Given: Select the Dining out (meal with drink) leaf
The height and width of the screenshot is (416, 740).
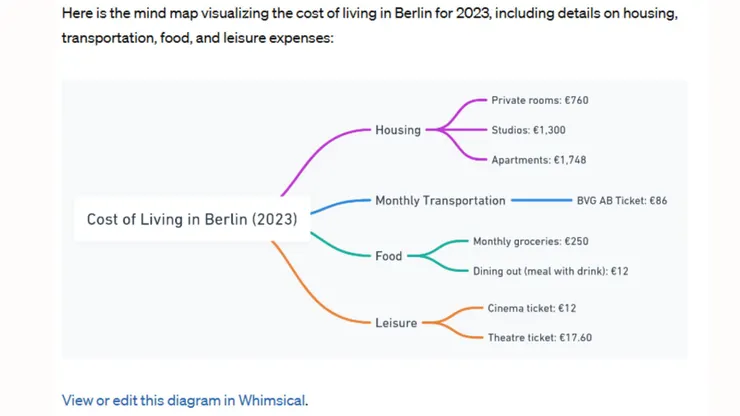Looking at the screenshot, I should (550, 271).
